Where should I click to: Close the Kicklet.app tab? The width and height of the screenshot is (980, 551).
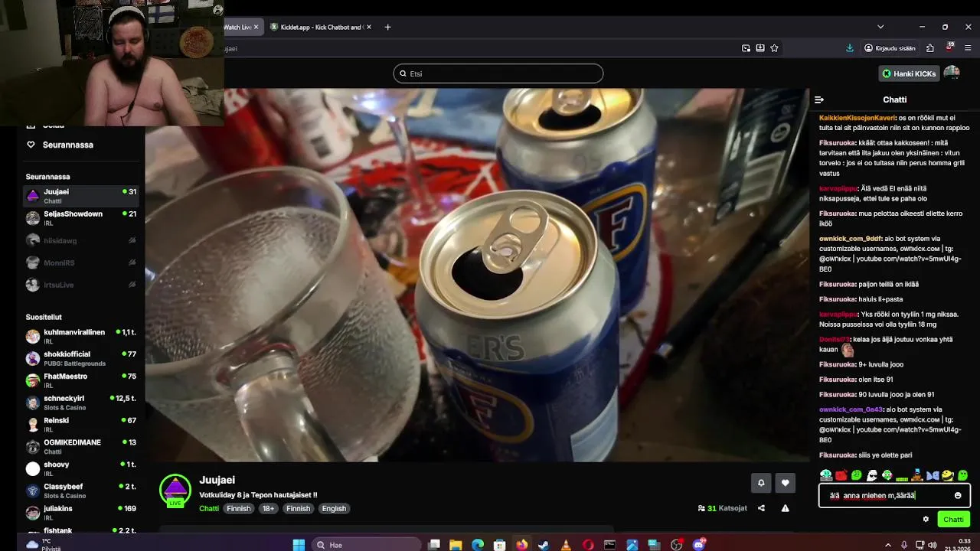pyautogui.click(x=369, y=27)
